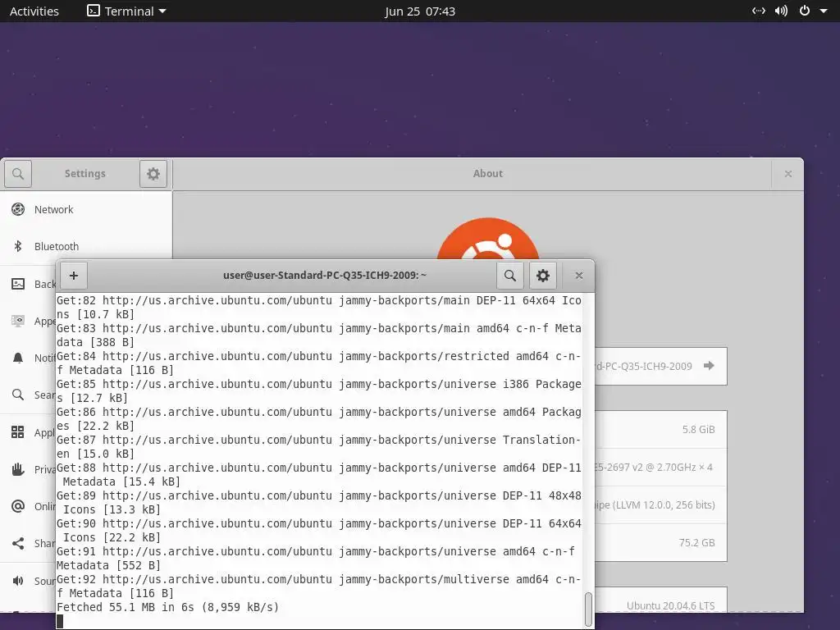Click the 'Fetched 55.1 MB in 6s' line
The height and width of the screenshot is (630, 840).
pyautogui.click(x=167, y=607)
